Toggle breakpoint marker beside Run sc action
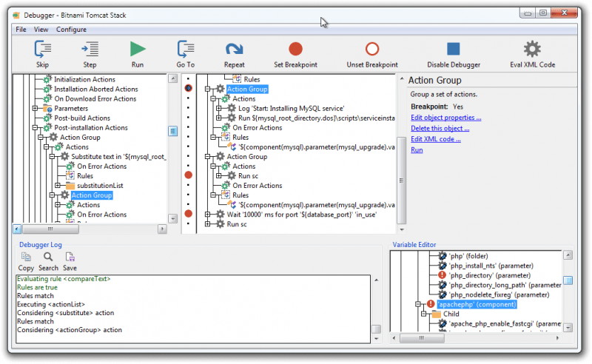Screen dimensions: 592x364 pyautogui.click(x=188, y=175)
